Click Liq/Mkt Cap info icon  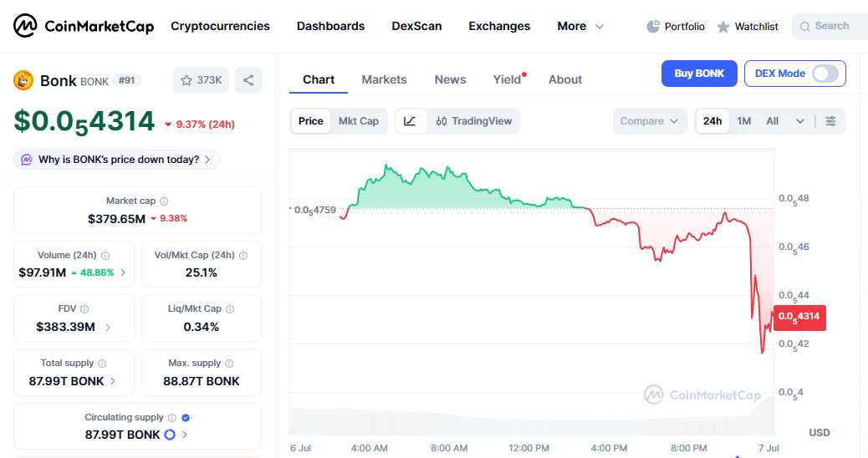(230, 309)
